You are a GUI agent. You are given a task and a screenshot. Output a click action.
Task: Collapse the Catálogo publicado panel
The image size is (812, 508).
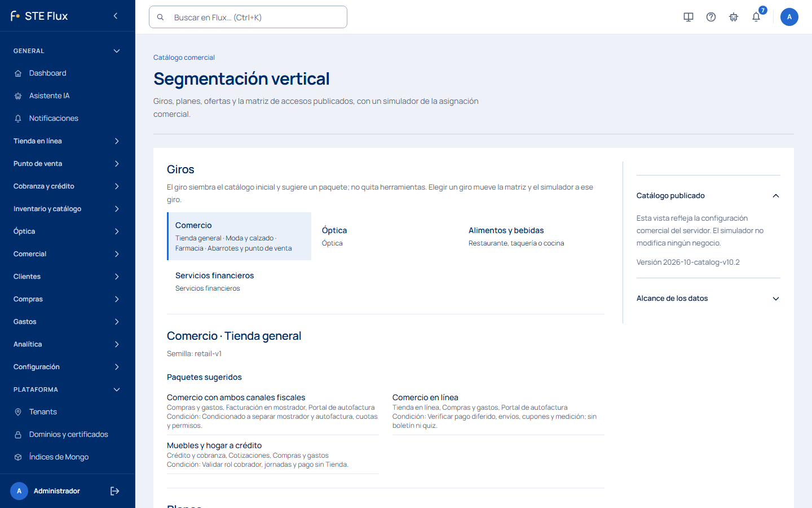708,196
